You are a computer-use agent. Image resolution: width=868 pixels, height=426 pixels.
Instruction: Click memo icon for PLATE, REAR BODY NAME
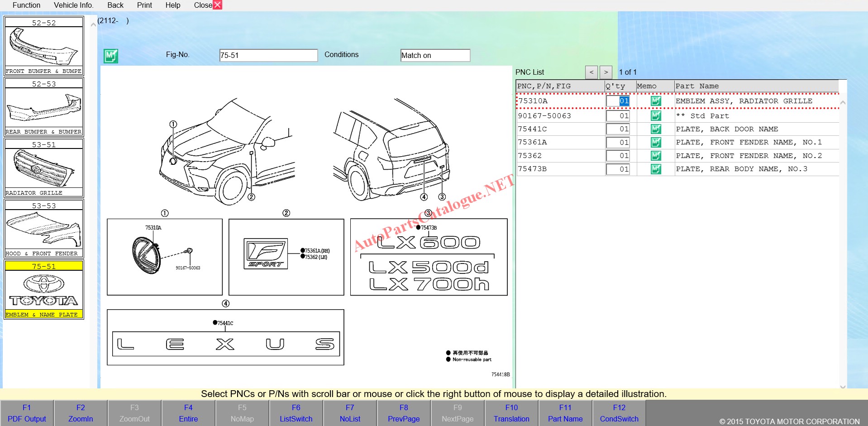click(655, 169)
